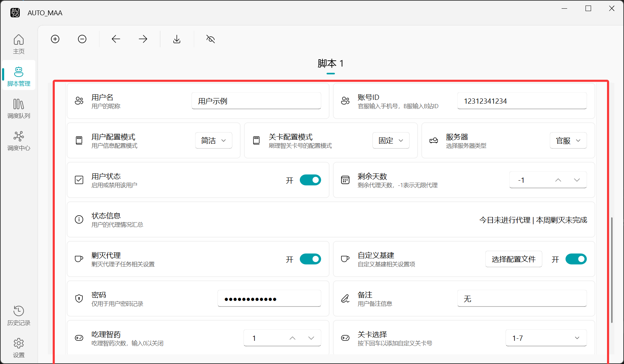624x364 pixels.
Task: Click the remove script minus icon
Action: pyautogui.click(x=82, y=39)
